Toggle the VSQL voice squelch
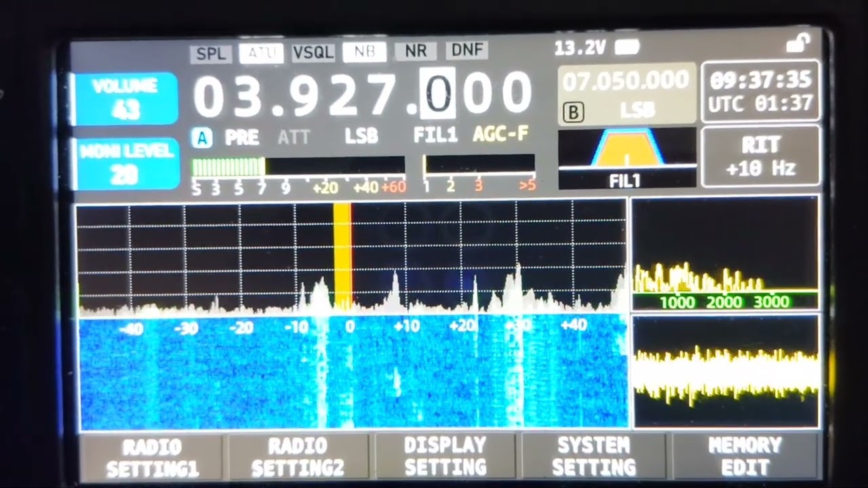Image resolution: width=868 pixels, height=488 pixels. tap(313, 52)
